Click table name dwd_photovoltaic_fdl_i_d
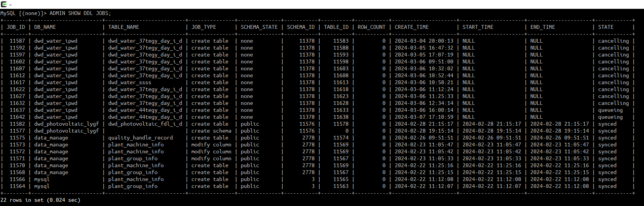The height and width of the screenshot is (206, 644). click(145, 124)
